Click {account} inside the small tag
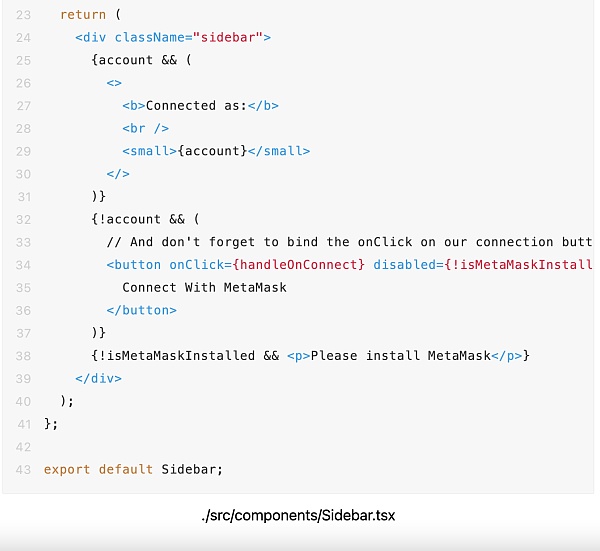600x551 pixels. click(x=211, y=151)
